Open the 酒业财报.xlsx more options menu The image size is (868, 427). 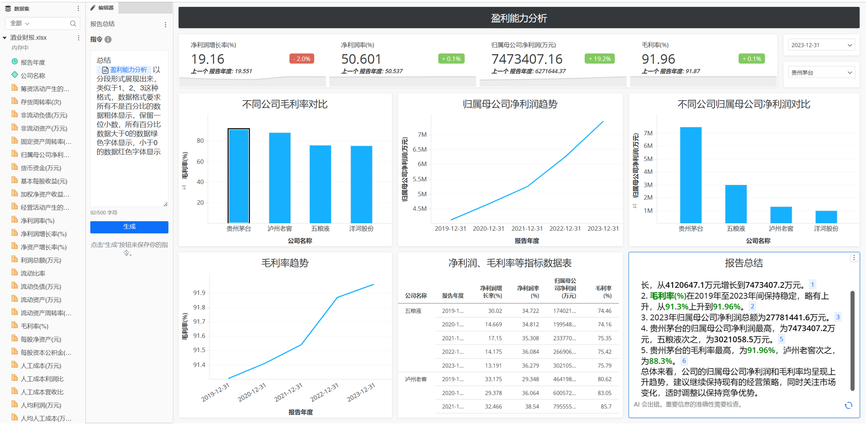pyautogui.click(x=78, y=38)
